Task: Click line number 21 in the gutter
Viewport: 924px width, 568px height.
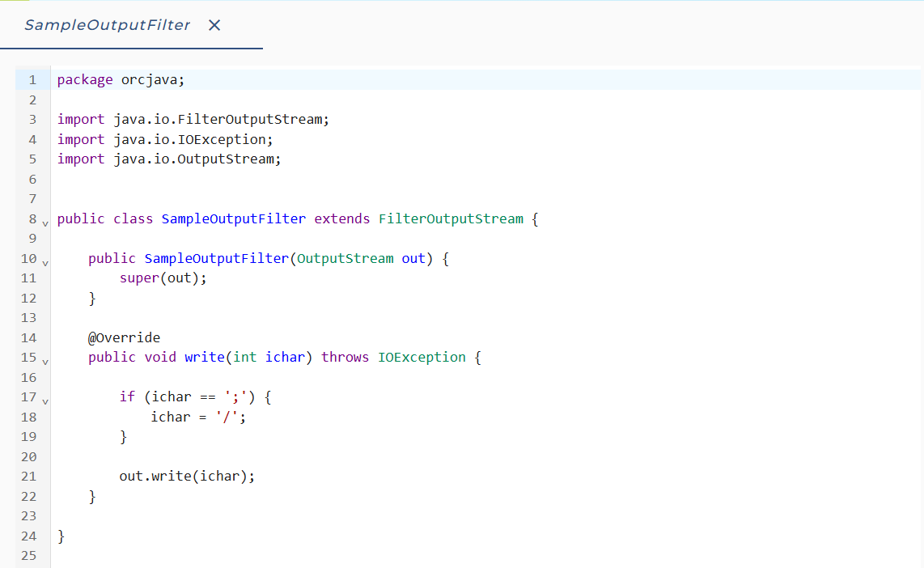Action: click(x=28, y=476)
